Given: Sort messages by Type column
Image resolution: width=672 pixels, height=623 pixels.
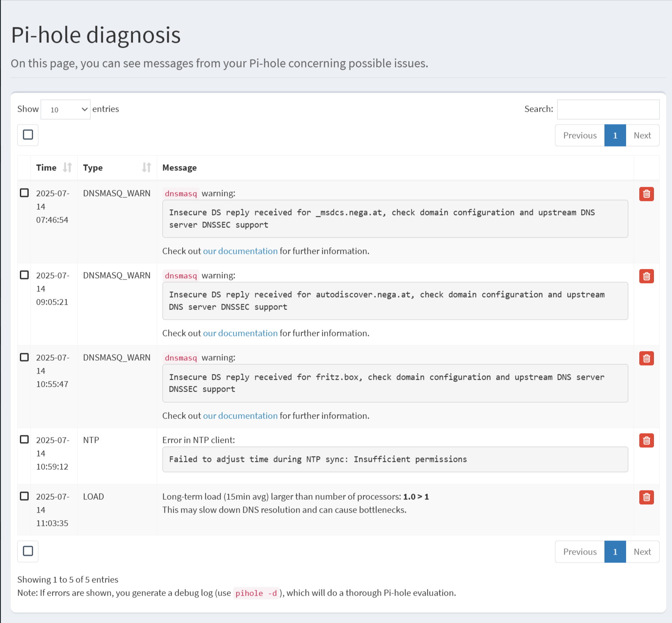Looking at the screenshot, I should tap(117, 168).
